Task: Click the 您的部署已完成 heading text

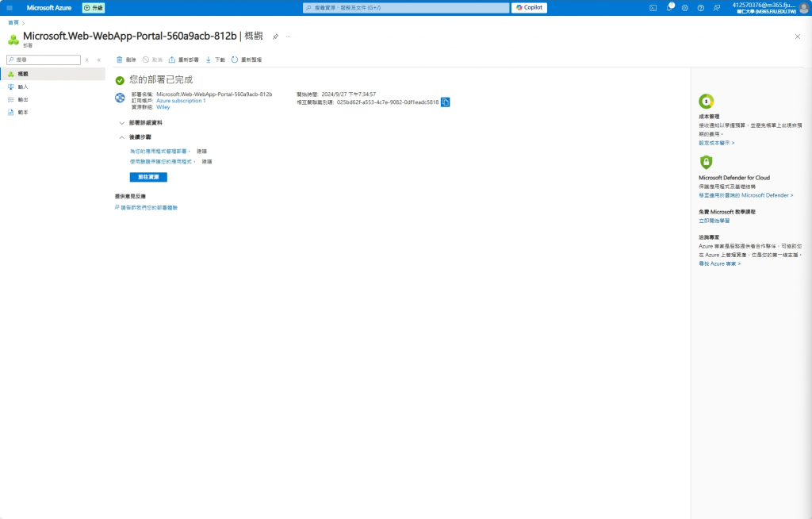Action: 161,80
